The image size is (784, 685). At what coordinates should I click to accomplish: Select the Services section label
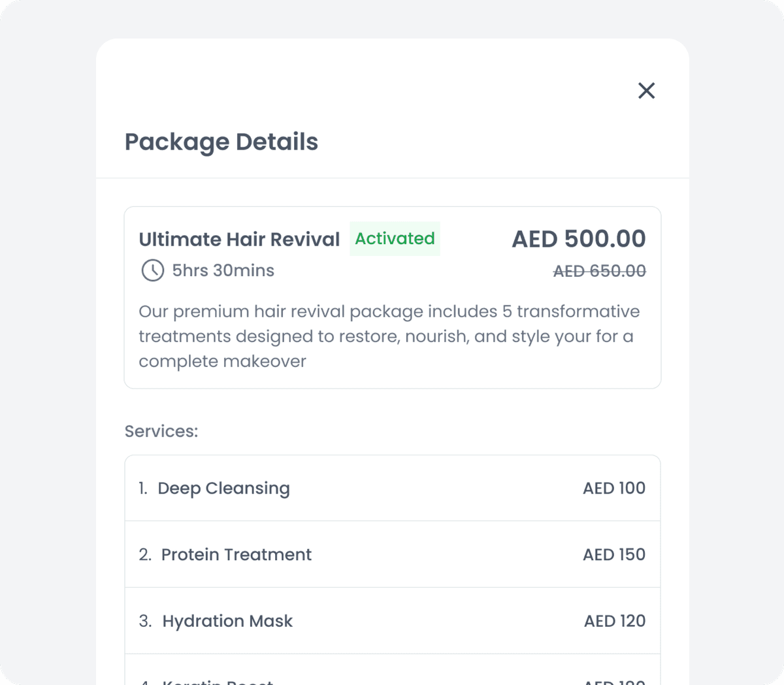click(x=161, y=431)
